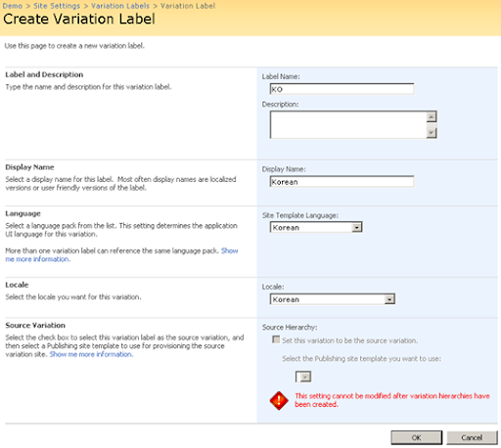Click the OK button
Image resolution: width=501 pixels, height=448 pixels.
tap(417, 437)
